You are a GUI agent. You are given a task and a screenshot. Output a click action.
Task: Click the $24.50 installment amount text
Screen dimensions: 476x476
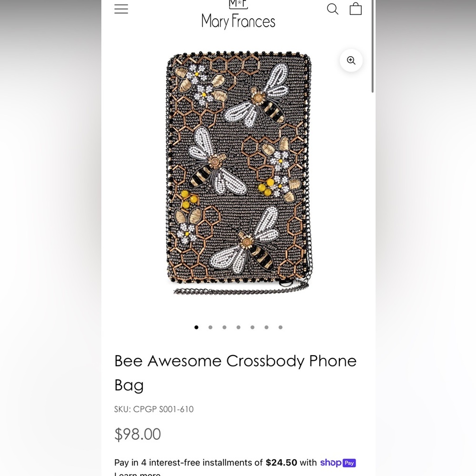point(281,462)
